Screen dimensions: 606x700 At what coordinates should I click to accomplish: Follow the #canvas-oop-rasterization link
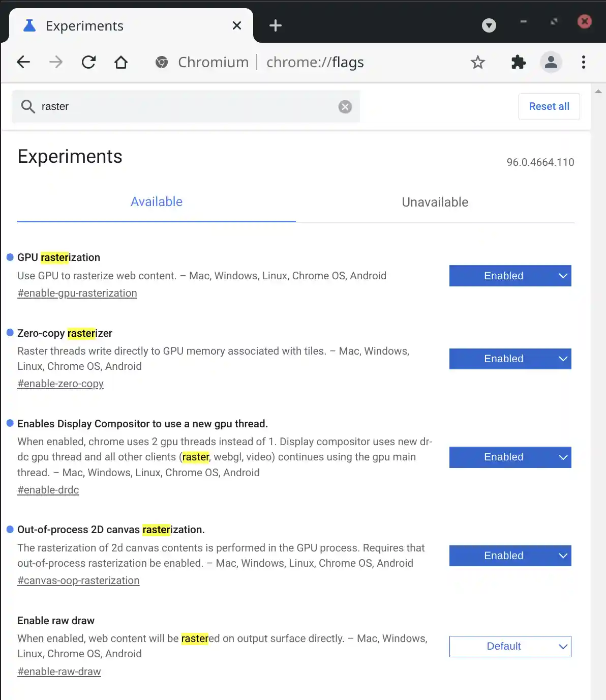78,580
